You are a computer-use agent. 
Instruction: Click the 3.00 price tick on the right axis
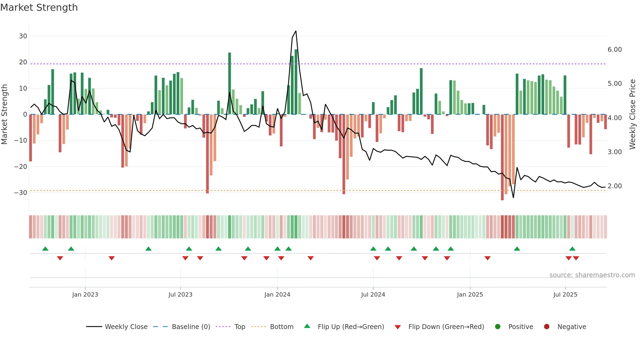pyautogui.click(x=615, y=152)
